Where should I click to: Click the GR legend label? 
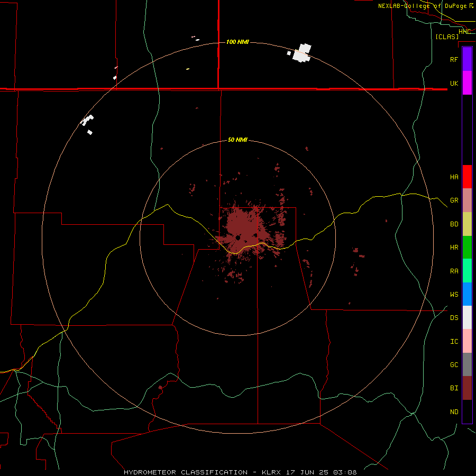tap(454, 200)
